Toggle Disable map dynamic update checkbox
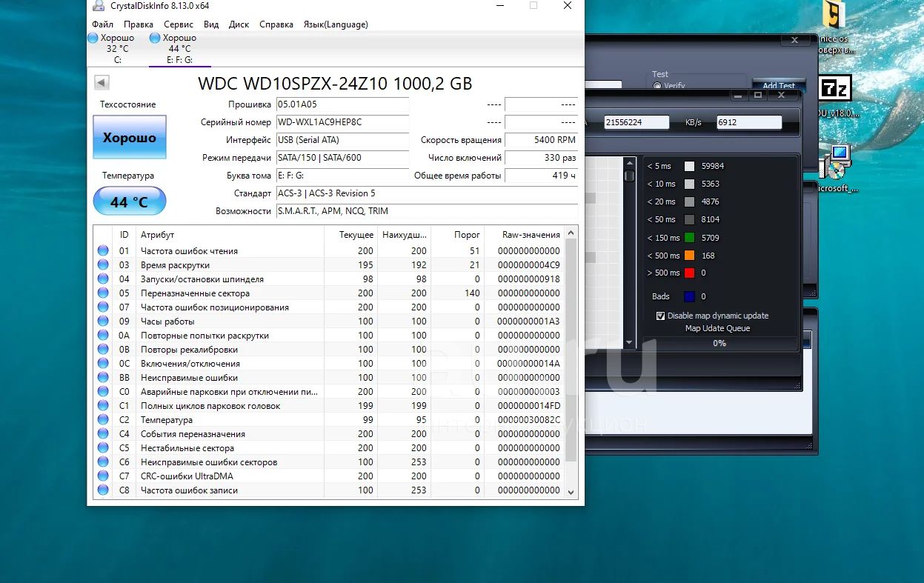The image size is (924, 583). (x=661, y=316)
